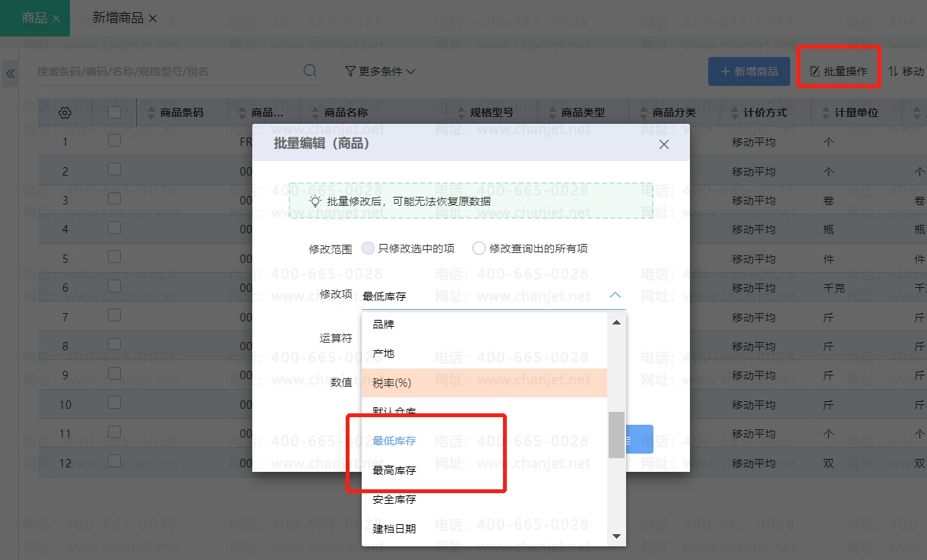The width and height of the screenshot is (927, 560).
Task: Choose 默认仓库 from the dropdown list
Action: point(484,412)
